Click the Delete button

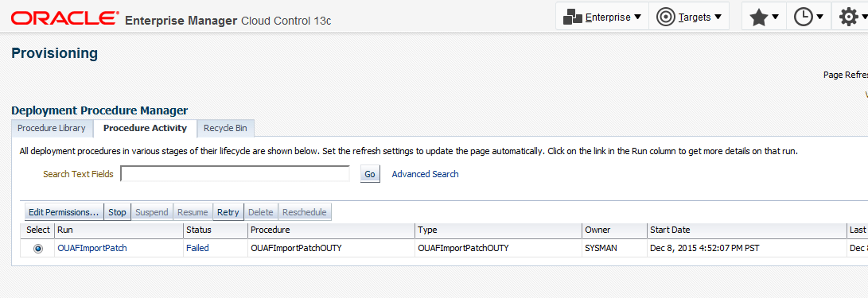(x=261, y=212)
